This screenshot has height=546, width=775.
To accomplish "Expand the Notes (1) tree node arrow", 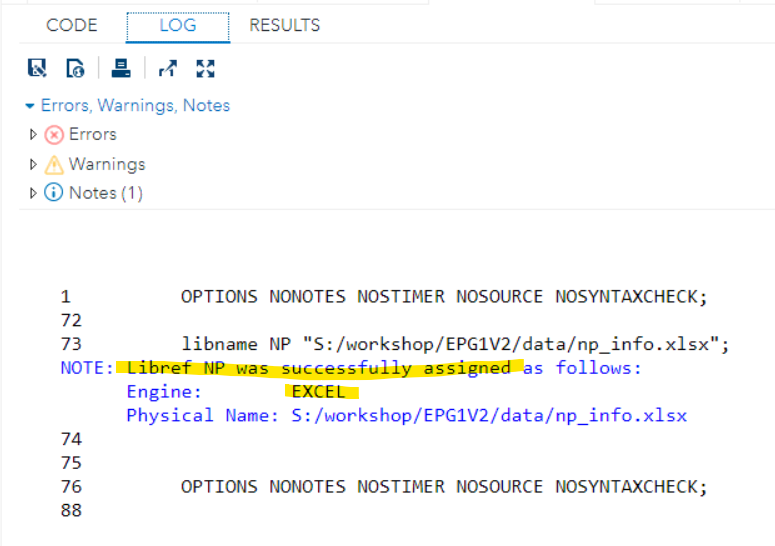I will tap(33, 193).
